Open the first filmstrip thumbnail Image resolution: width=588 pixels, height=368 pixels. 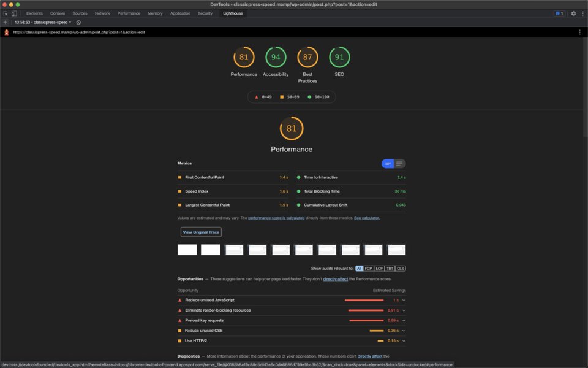click(x=187, y=250)
